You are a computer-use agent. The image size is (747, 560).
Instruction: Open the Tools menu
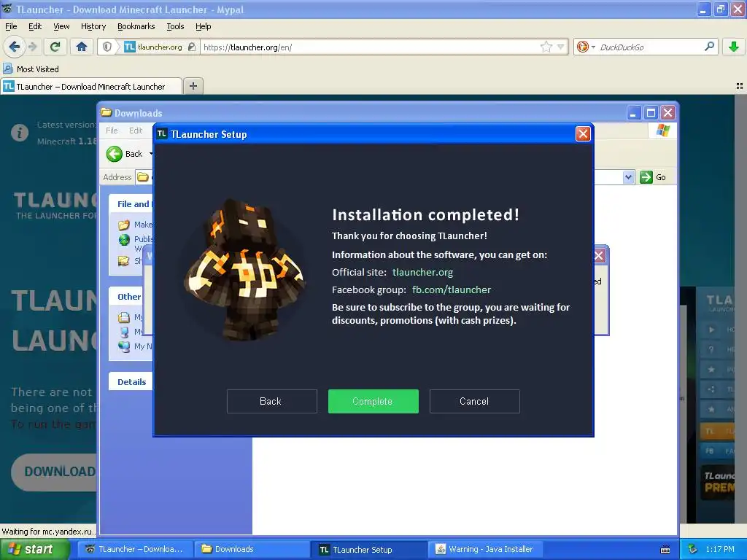(175, 26)
